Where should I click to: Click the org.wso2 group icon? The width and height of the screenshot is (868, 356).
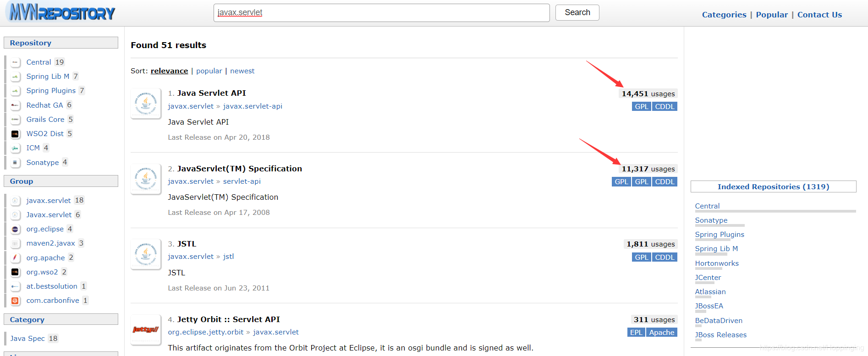tap(15, 272)
